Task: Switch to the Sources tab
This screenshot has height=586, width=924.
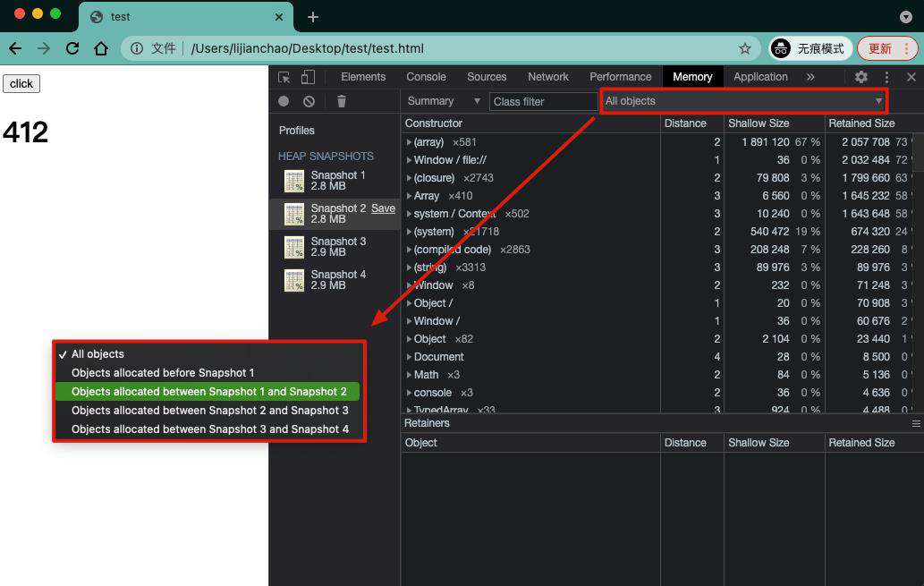Action: (487, 77)
